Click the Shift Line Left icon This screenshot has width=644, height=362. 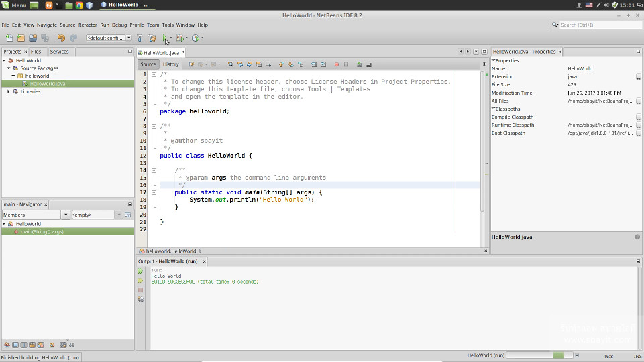click(x=314, y=64)
